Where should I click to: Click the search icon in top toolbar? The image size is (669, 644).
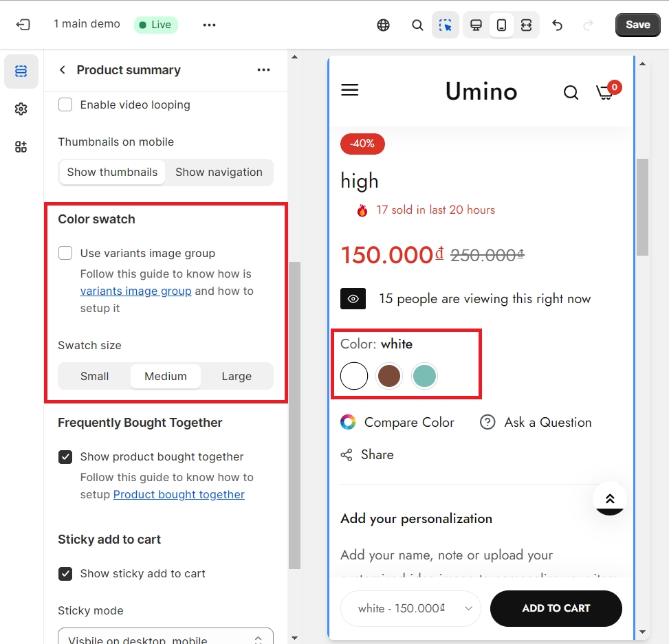pyautogui.click(x=417, y=25)
